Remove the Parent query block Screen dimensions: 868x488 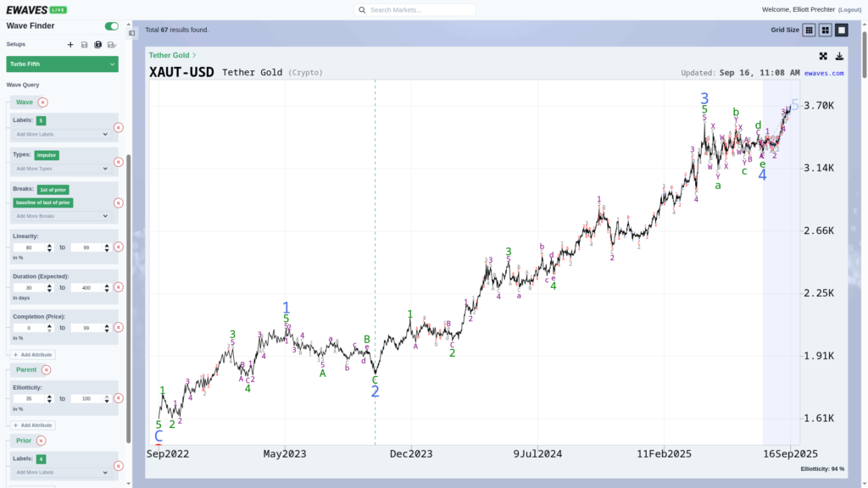click(x=47, y=370)
